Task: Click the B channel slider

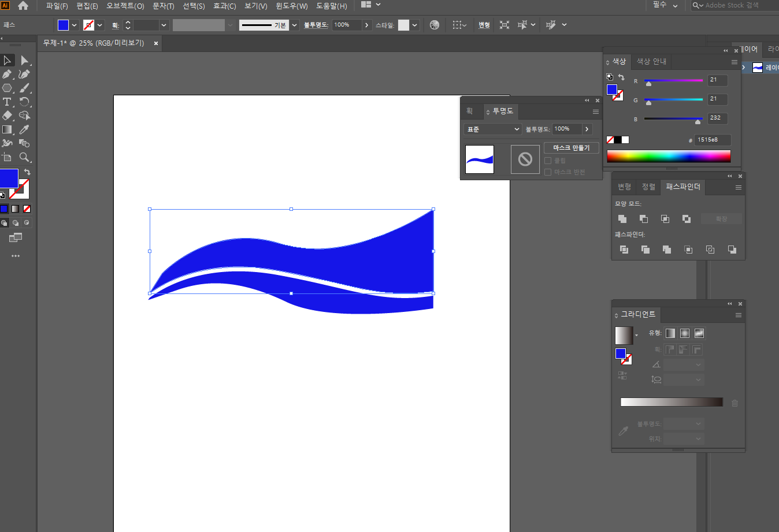Action: (673, 119)
